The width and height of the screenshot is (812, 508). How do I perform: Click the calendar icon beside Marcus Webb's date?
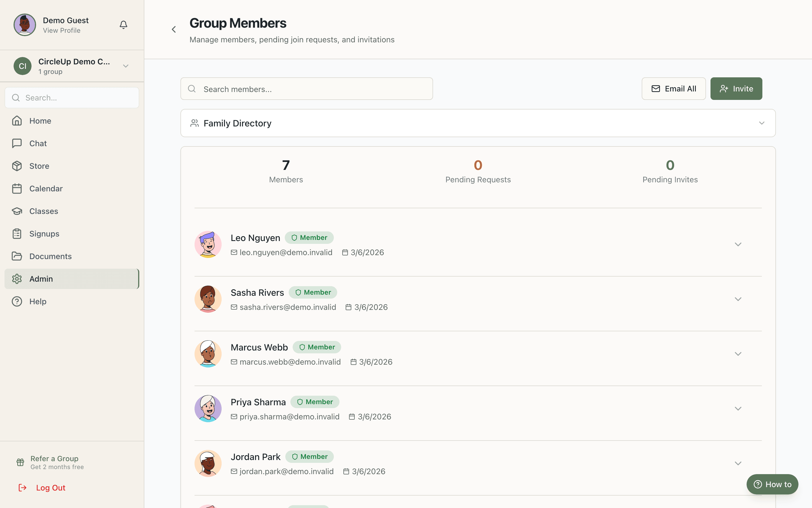353,362
